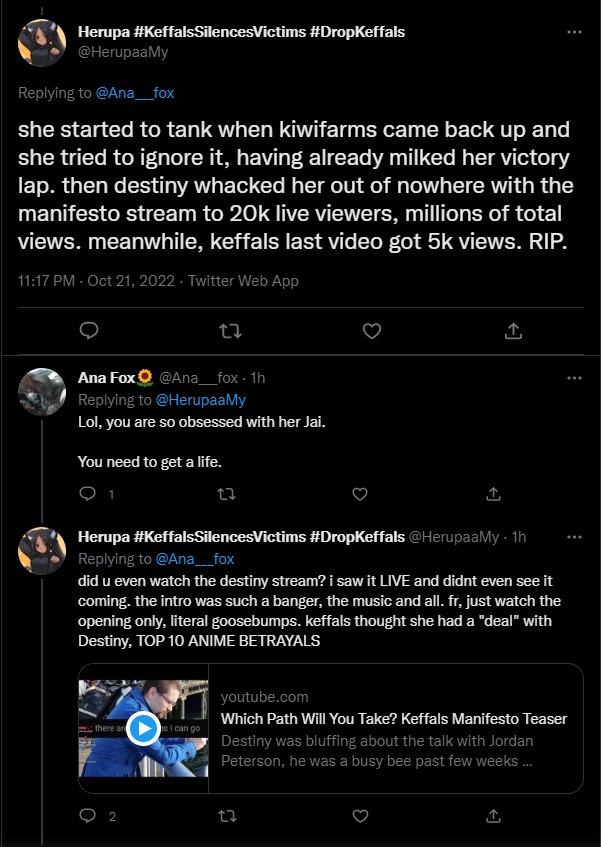Screen dimensions: 601x847
Task: Share the tweet with the YouTube card
Action: 493,816
